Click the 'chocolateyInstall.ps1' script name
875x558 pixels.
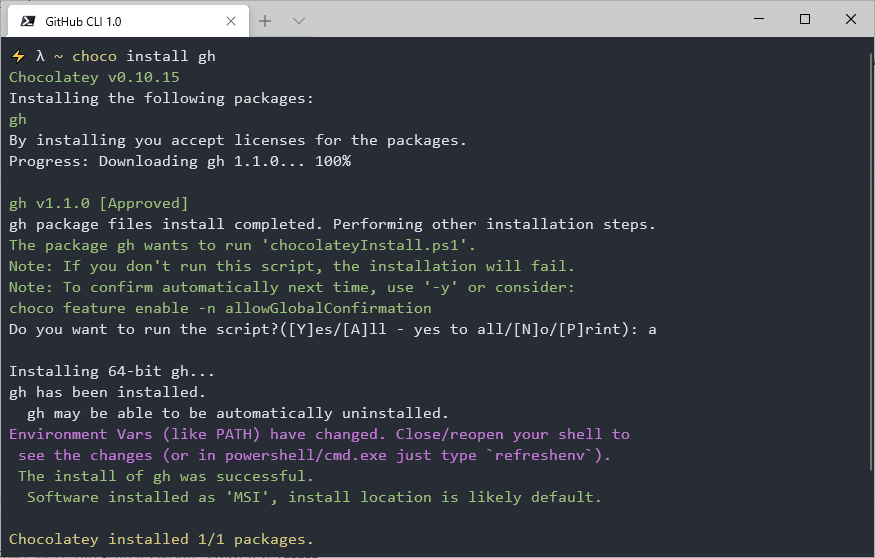coord(364,245)
